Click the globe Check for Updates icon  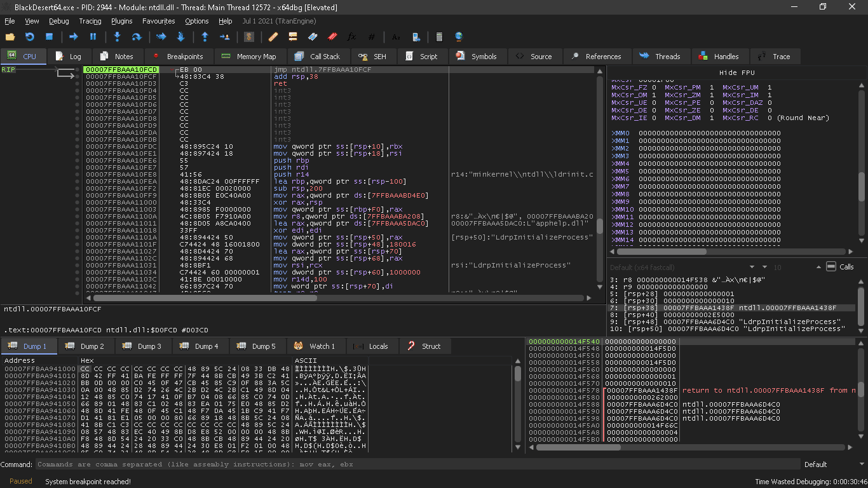459,37
